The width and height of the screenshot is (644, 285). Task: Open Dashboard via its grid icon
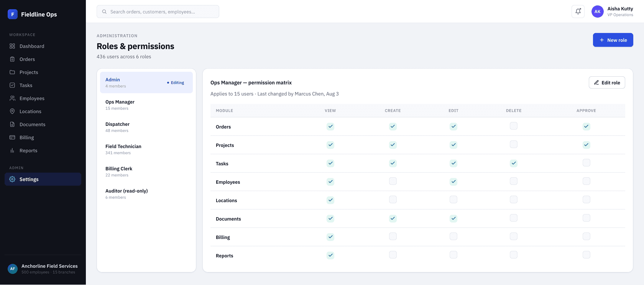point(12,46)
